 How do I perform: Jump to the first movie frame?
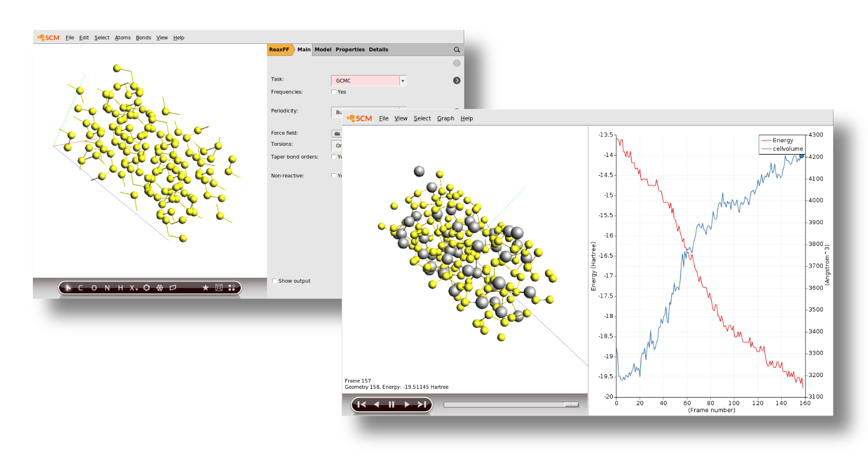(x=362, y=405)
